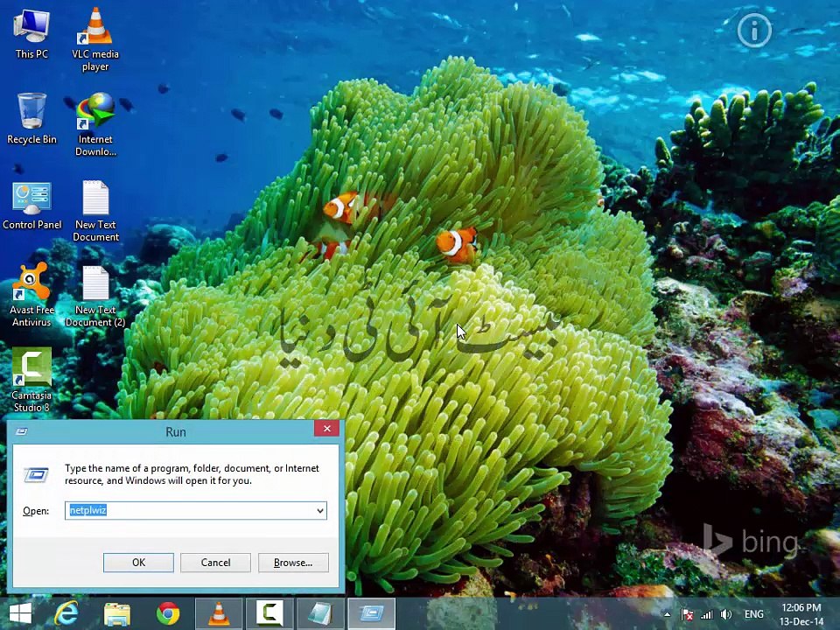Click OK in the Run dialog
840x630 pixels.
[x=138, y=563]
